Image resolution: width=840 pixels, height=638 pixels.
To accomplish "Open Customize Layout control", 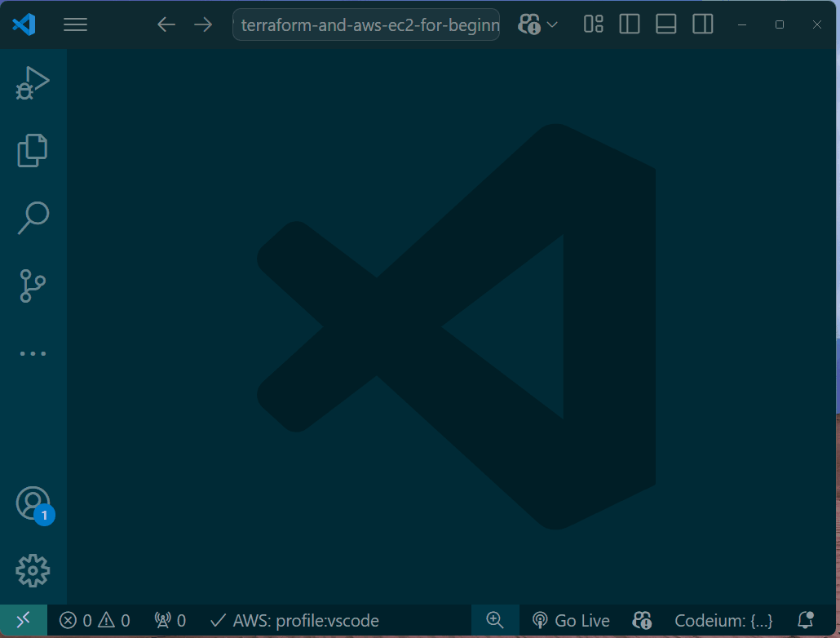I will tap(593, 24).
